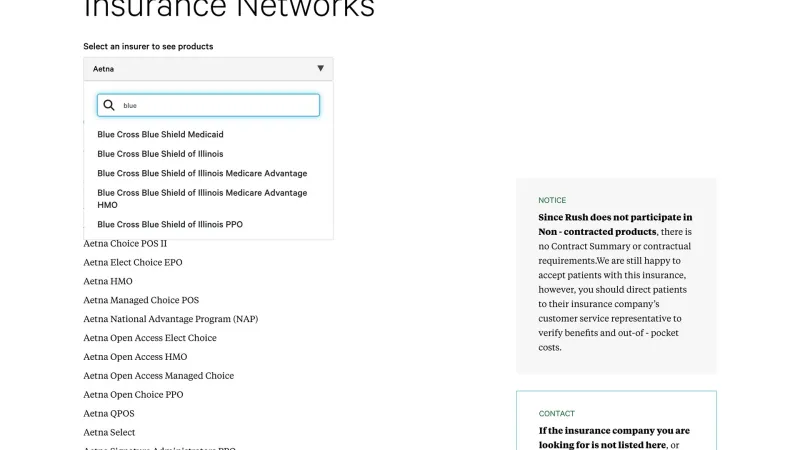800x450 pixels.
Task: Click Aetna Open Choice PPO
Action: 133,394
